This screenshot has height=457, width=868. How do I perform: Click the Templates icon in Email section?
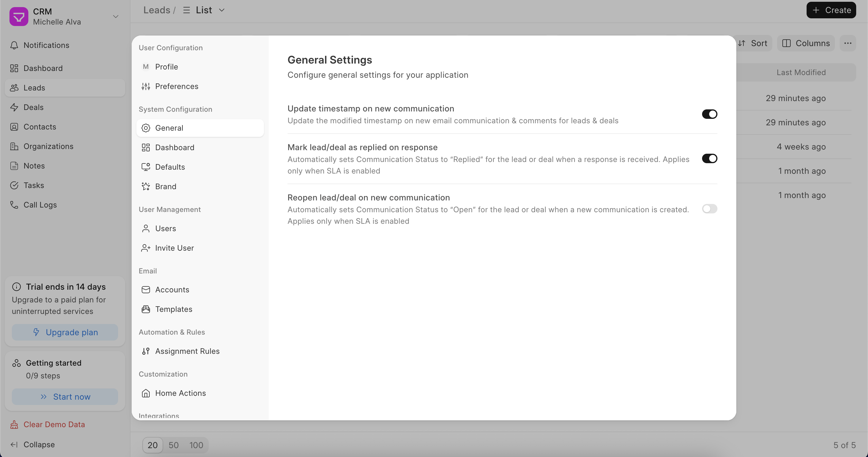pyautogui.click(x=146, y=309)
